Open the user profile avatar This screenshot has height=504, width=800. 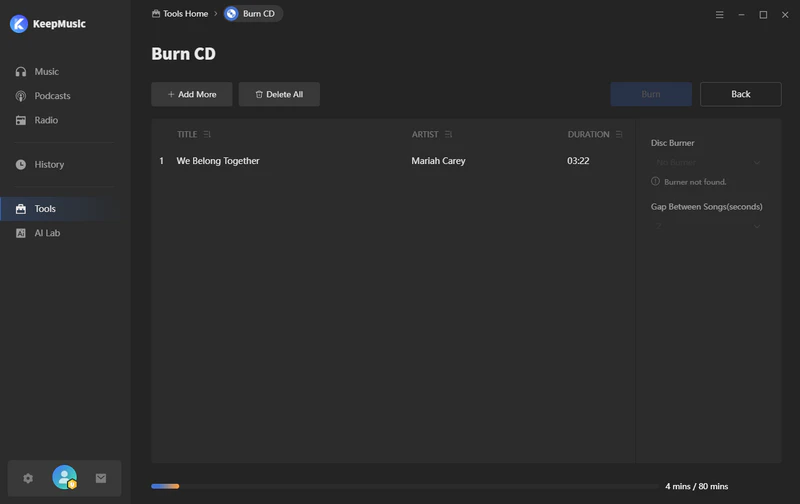tap(65, 477)
